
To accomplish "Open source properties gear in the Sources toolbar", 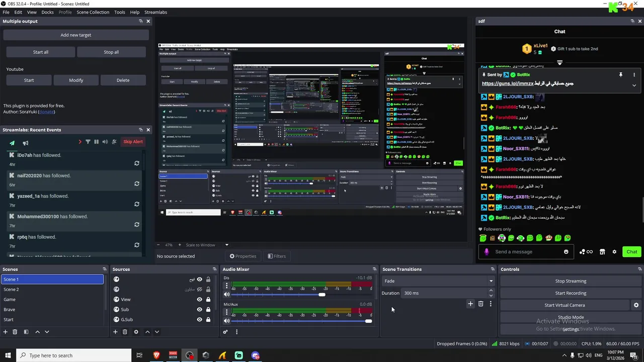I will [x=136, y=332].
